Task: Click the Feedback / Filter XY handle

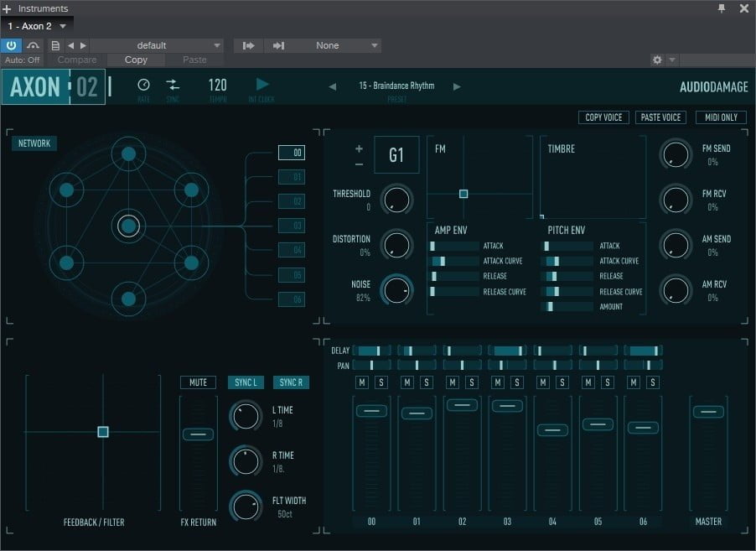Action: (x=103, y=432)
